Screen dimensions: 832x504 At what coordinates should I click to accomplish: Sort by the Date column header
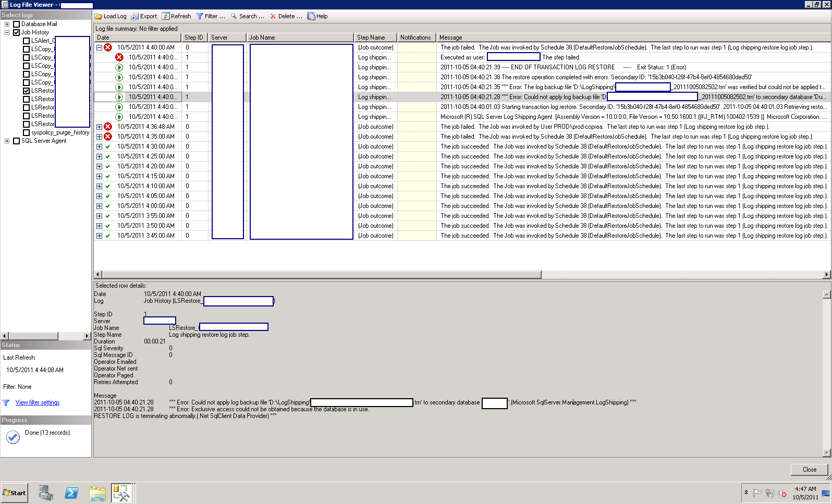[x=138, y=38]
